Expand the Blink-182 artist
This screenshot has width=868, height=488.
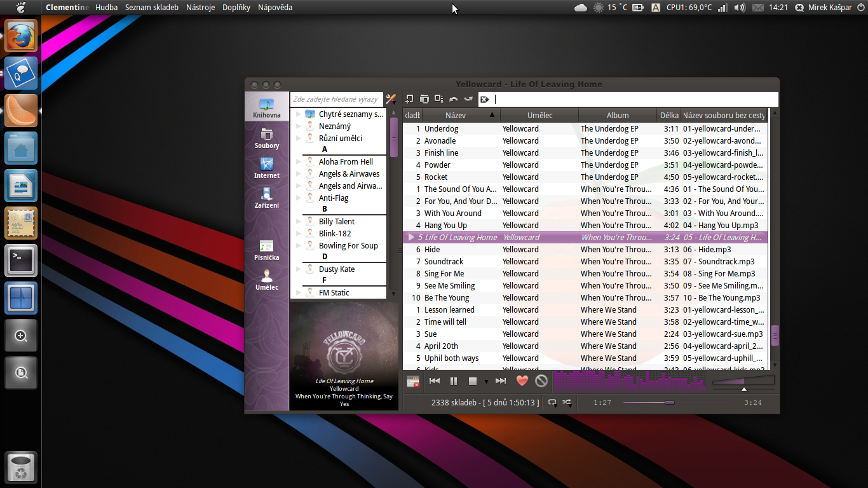[x=299, y=234]
